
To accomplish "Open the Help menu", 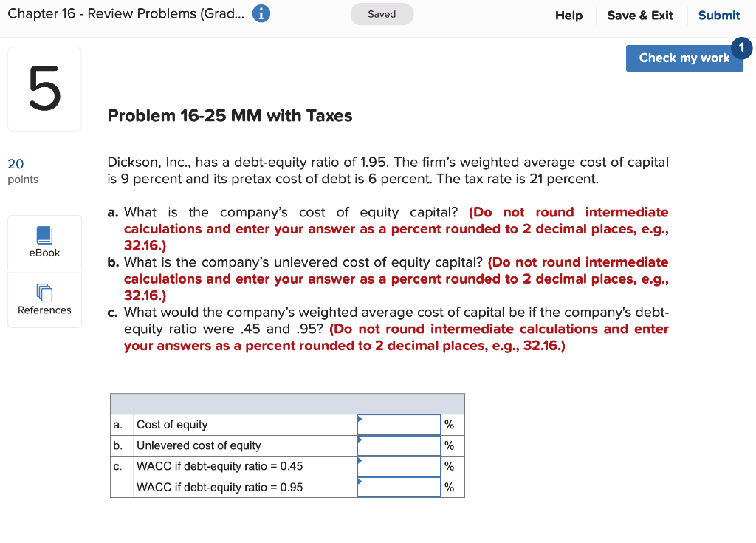I will point(568,15).
